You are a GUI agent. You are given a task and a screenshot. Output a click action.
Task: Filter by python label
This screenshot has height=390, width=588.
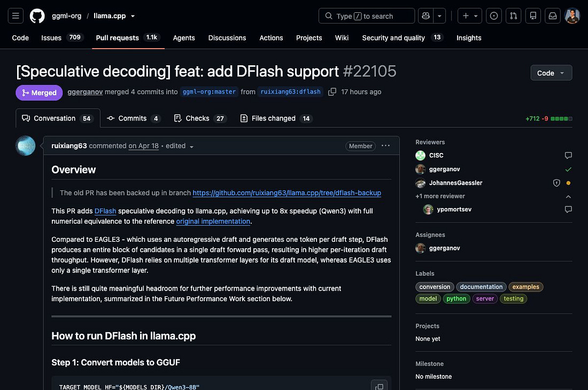point(457,299)
